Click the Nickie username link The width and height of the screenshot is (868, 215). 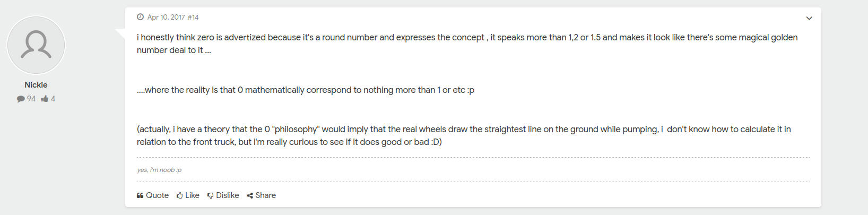coord(36,85)
